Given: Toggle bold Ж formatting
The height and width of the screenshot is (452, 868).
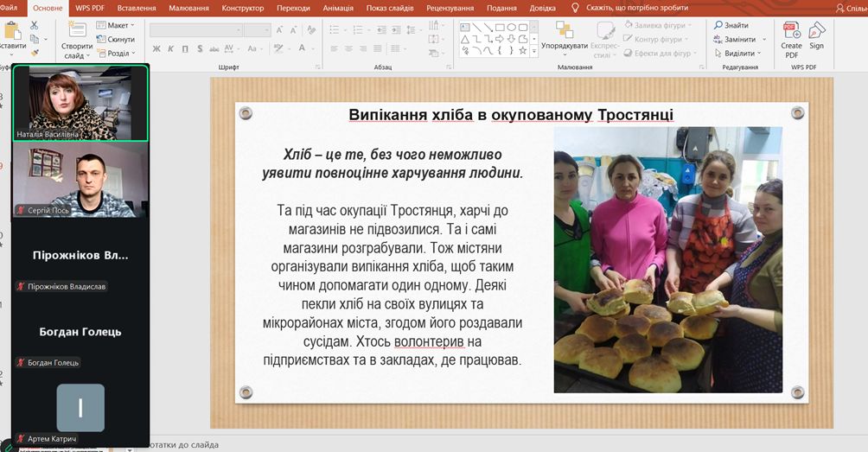Looking at the screenshot, I should [157, 49].
